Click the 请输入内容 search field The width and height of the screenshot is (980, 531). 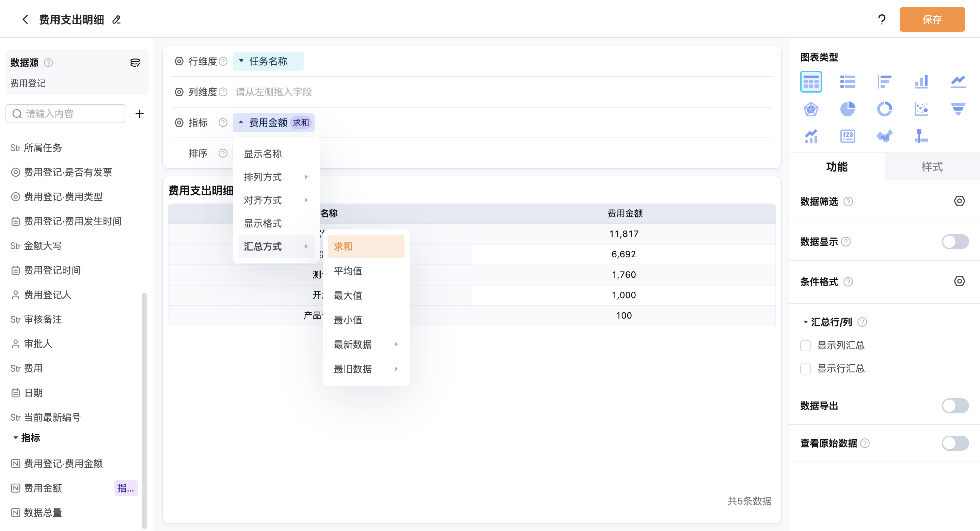(65, 114)
